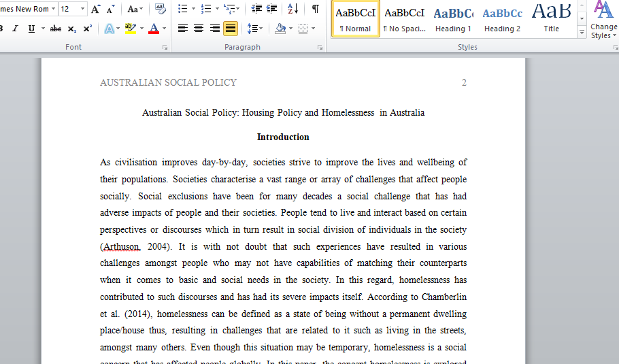
Task: Toggle superscript formatting
Action: (x=87, y=29)
